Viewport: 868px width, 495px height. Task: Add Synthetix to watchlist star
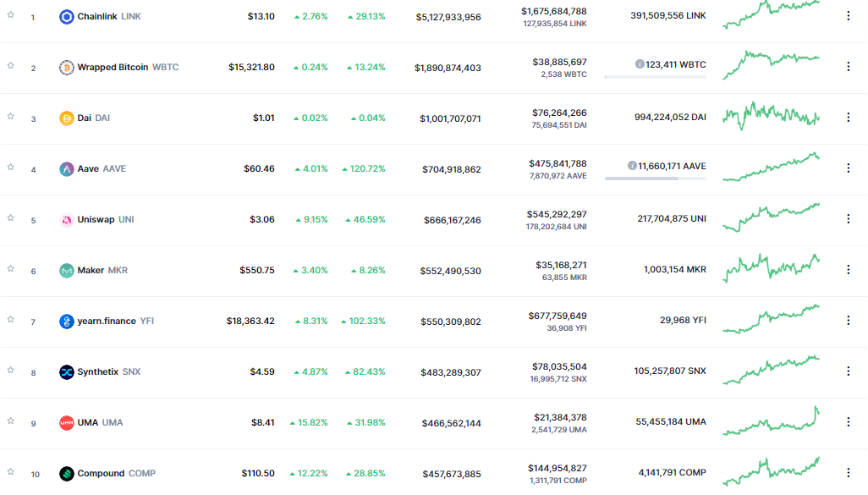pyautogui.click(x=10, y=370)
